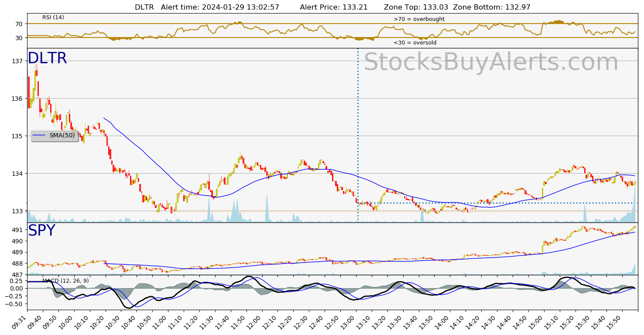Image resolution: width=644 pixels, height=335 pixels.
Task: Click the MACD 0.25 axis label
Action: coord(16,280)
